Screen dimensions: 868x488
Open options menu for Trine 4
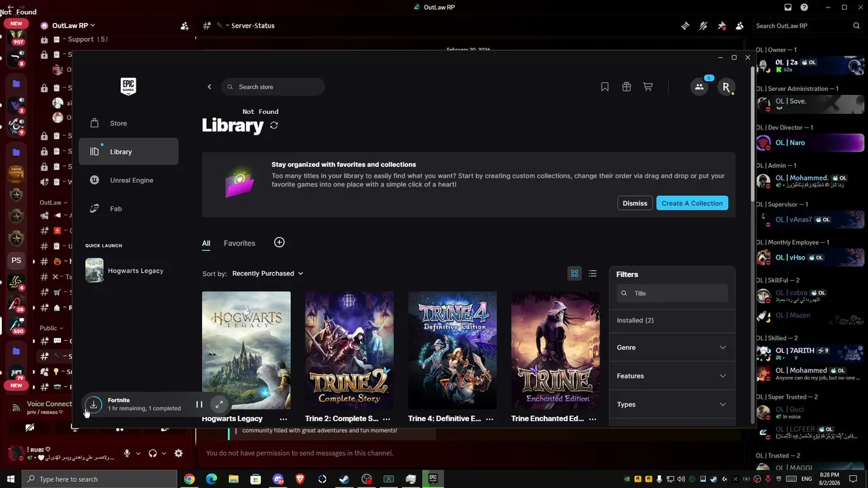click(x=490, y=419)
